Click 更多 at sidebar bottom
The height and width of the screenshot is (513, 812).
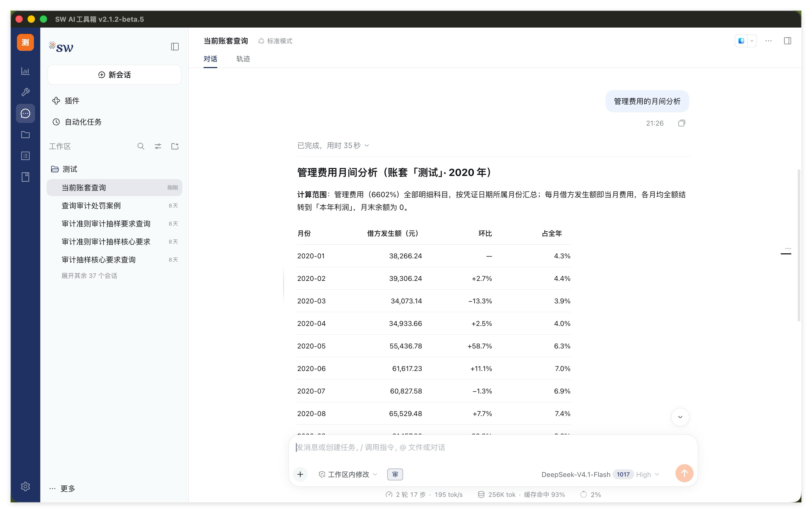tap(63, 488)
